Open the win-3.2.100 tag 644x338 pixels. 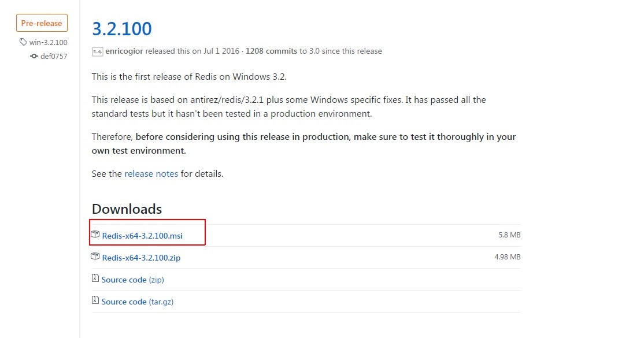click(48, 42)
